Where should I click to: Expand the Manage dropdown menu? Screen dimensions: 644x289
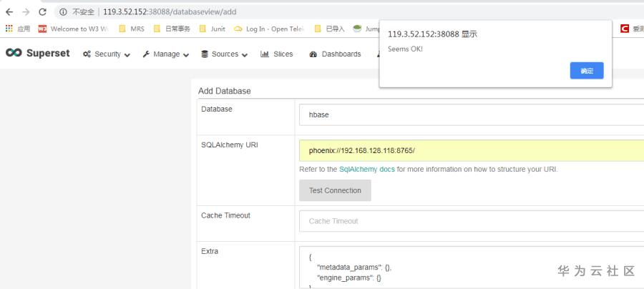(165, 54)
